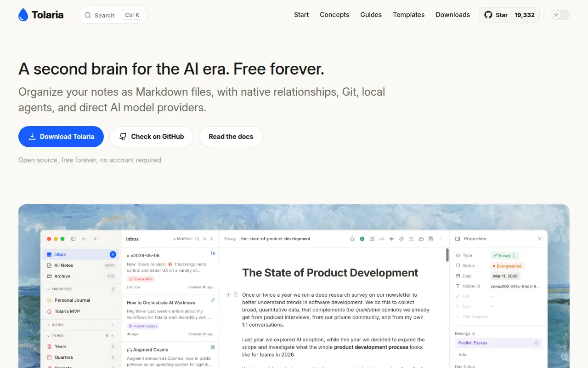Select the Quarters type
This screenshot has height=368, width=588.
[x=81, y=357]
